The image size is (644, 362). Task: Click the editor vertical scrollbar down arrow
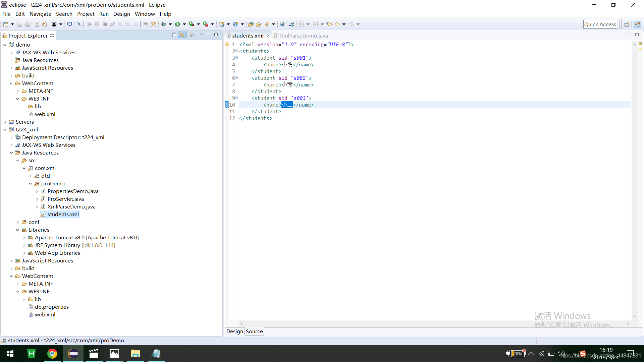pyautogui.click(x=635, y=316)
